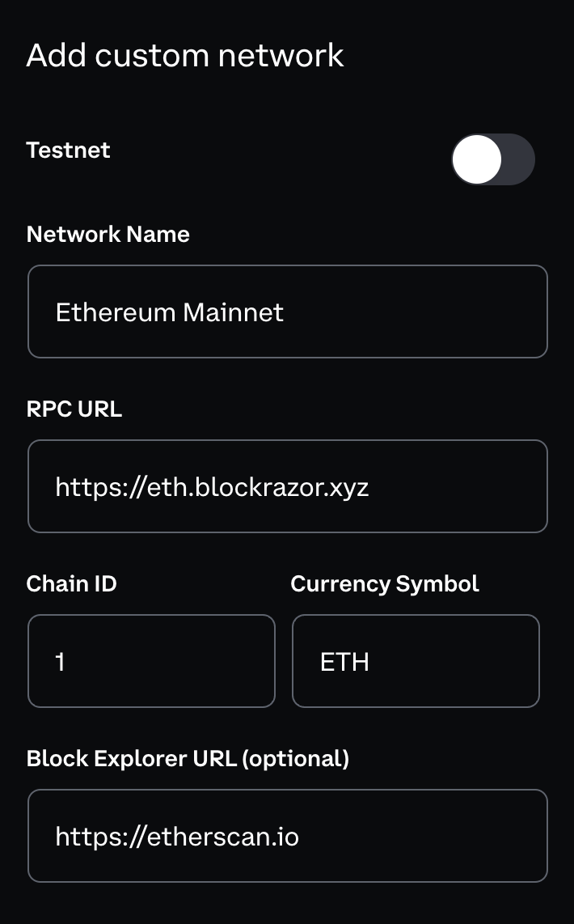This screenshot has height=924, width=574.
Task: Click the 'Currency Symbol' field label
Action: tap(385, 584)
